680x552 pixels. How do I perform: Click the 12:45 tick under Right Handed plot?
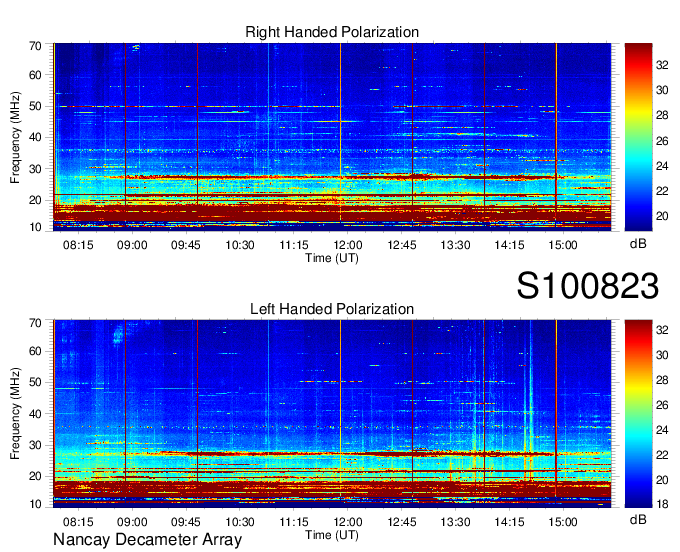pyautogui.click(x=402, y=245)
